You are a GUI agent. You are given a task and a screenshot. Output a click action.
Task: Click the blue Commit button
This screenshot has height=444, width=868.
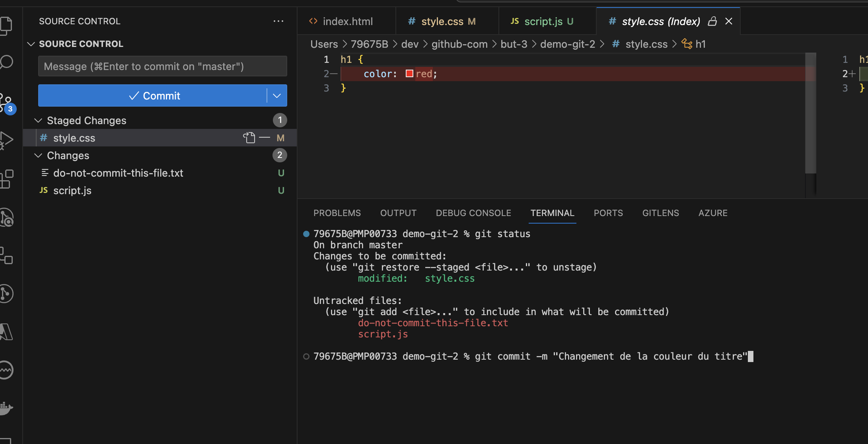coord(152,95)
